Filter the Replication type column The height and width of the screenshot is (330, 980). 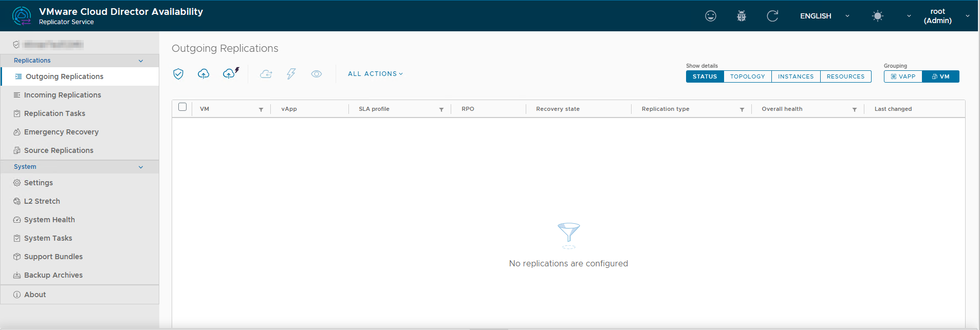click(x=742, y=109)
